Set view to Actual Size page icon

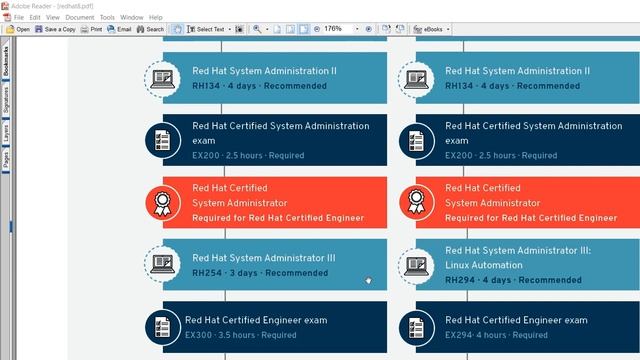point(277,29)
